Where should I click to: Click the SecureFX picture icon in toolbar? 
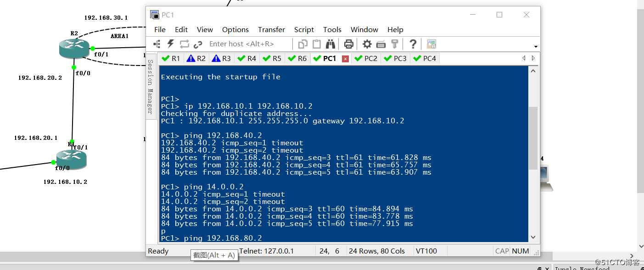click(x=431, y=44)
